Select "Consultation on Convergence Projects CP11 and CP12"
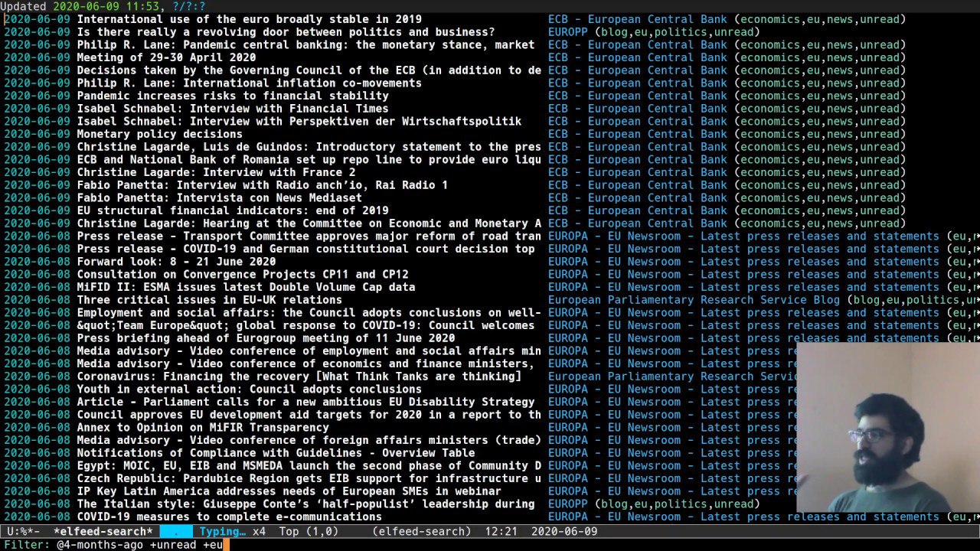The height and width of the screenshot is (551, 980). coord(243,275)
